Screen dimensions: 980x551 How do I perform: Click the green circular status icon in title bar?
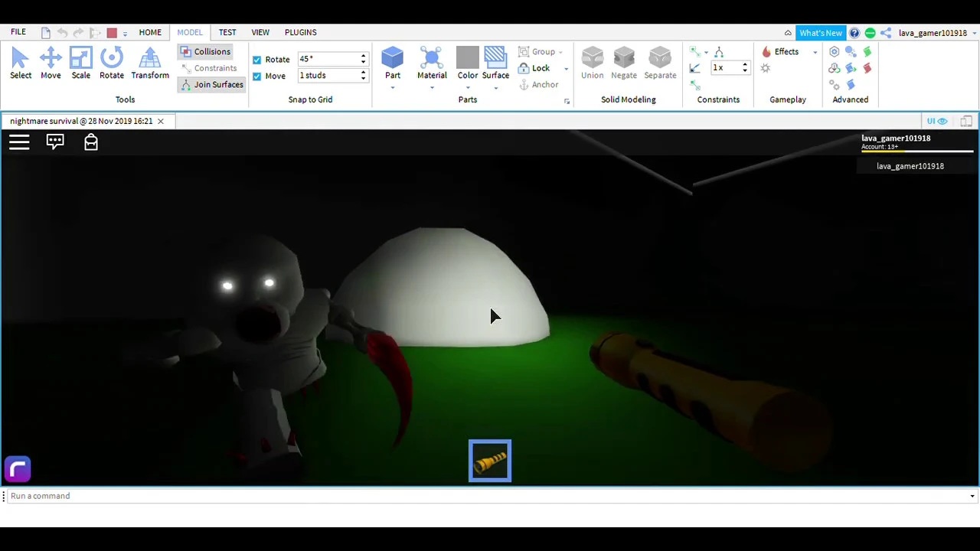point(870,33)
